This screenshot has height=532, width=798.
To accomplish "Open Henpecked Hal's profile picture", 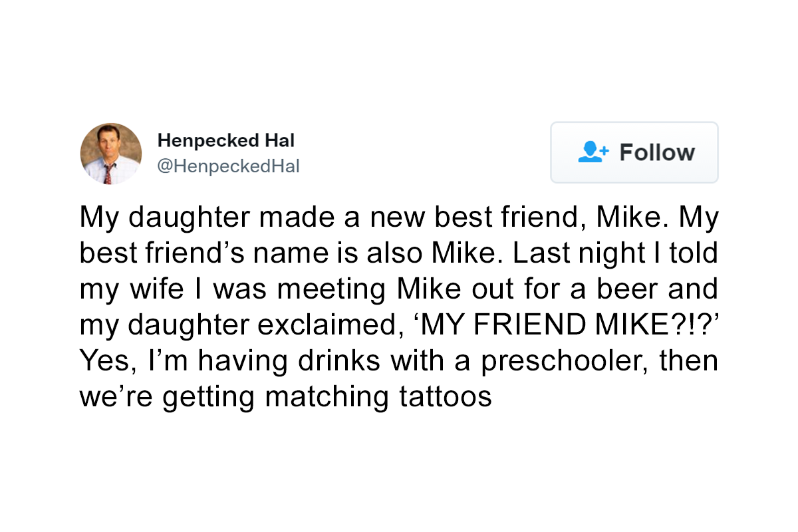I will pyautogui.click(x=111, y=154).
